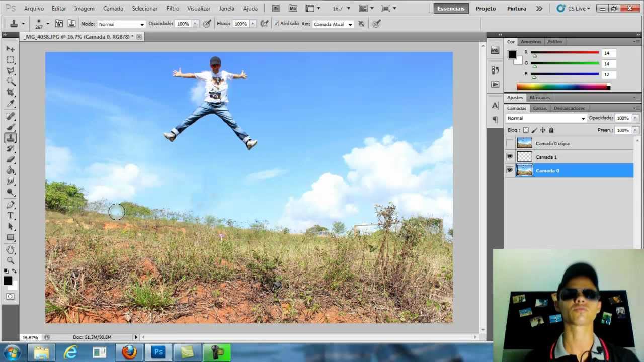Open the Character panel icon
Screen dimensions: 644x362
point(495,106)
